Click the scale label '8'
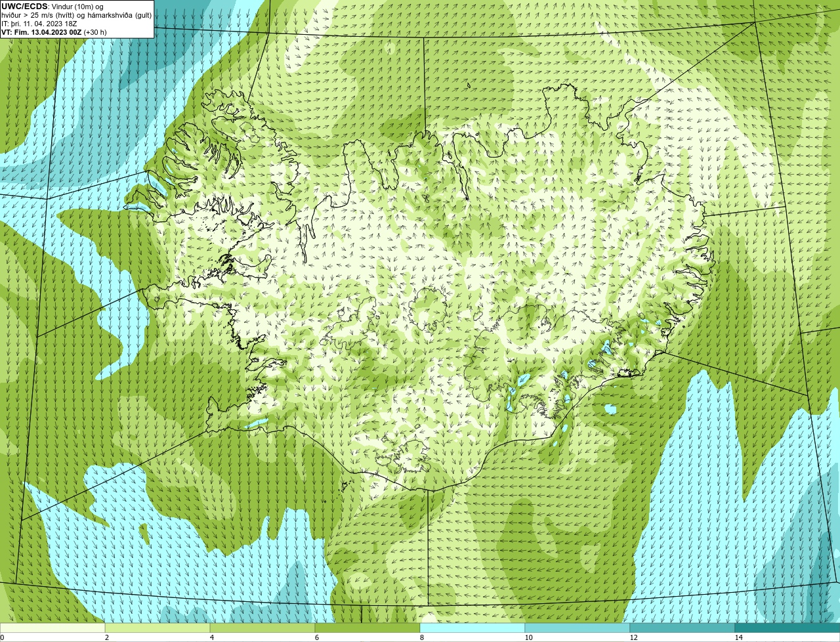 [x=421, y=637]
